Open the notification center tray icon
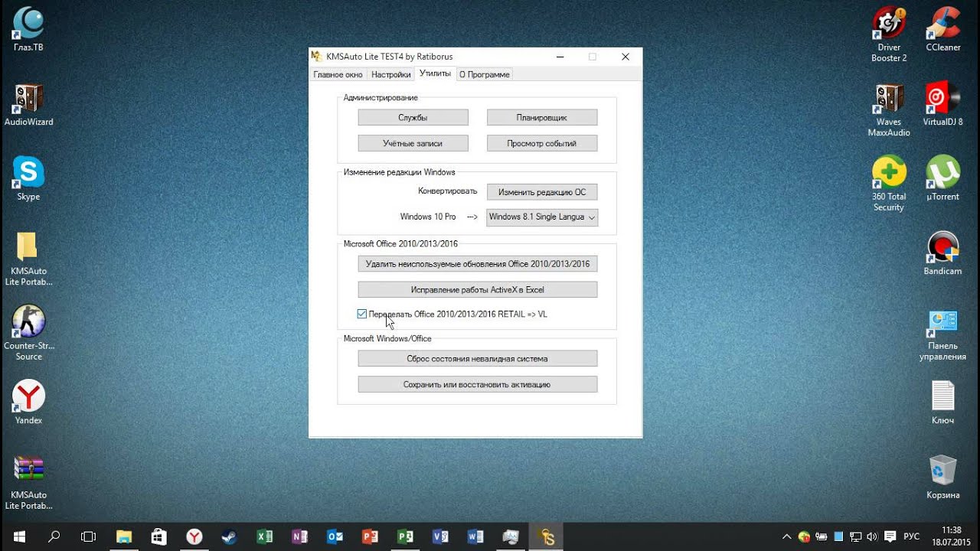 pyautogui.click(x=890, y=536)
